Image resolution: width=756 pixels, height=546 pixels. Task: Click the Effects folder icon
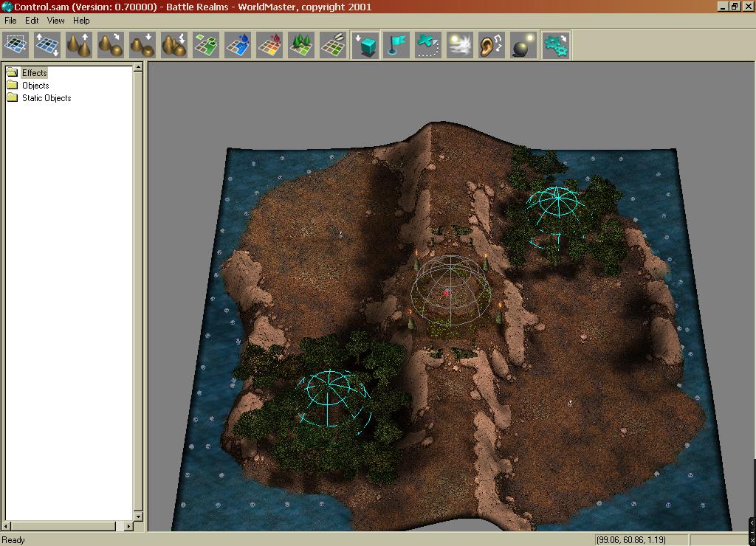[x=13, y=73]
